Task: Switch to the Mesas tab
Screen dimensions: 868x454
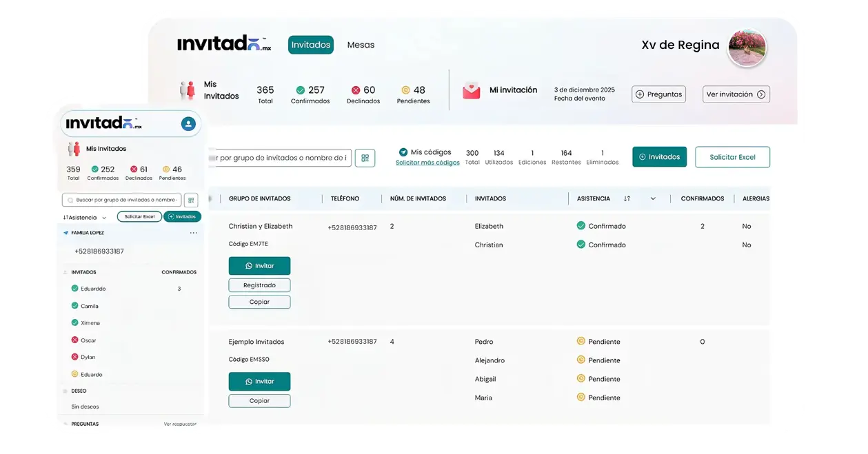Action: 361,45
